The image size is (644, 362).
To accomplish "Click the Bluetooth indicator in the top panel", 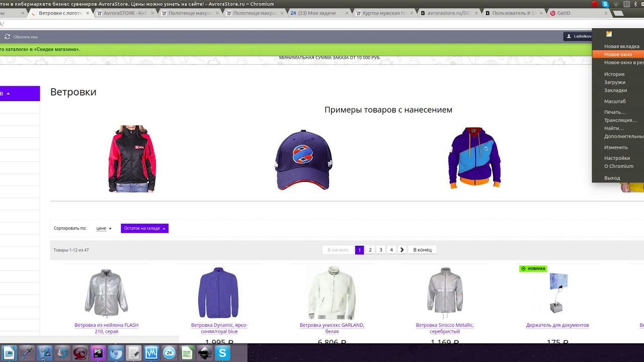I will pyautogui.click(x=635, y=4).
